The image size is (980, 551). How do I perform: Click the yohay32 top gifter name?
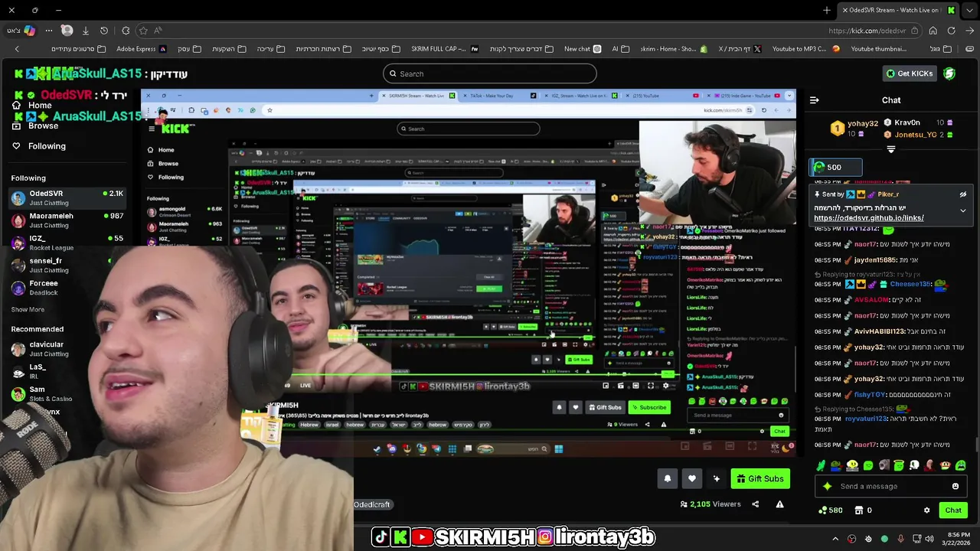[863, 123]
